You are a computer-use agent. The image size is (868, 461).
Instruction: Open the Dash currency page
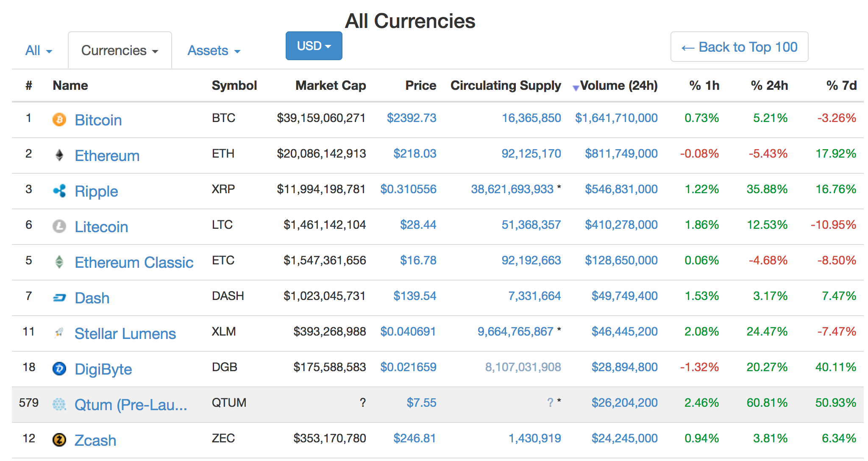click(92, 298)
